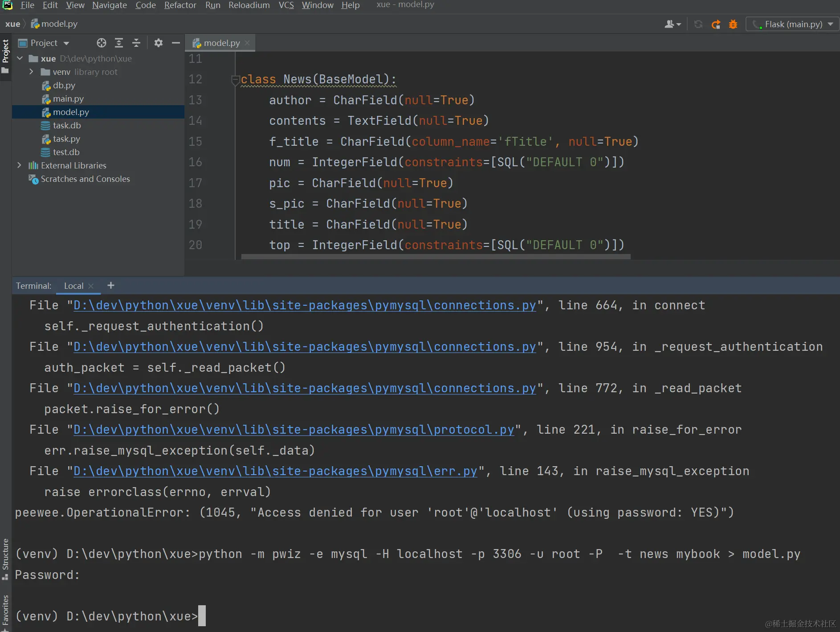840x632 pixels.
Task: Click the orange debug bug icon
Action: point(733,25)
